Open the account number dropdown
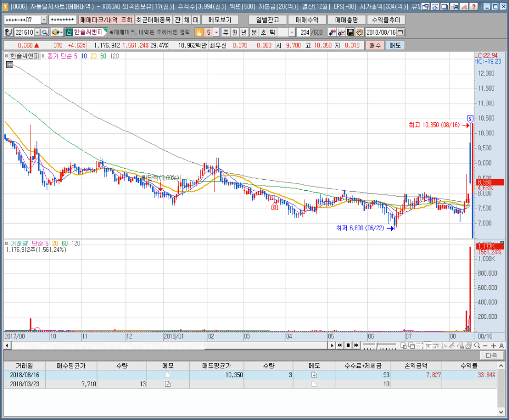Viewport: 509px width, 420px height. [x=44, y=20]
